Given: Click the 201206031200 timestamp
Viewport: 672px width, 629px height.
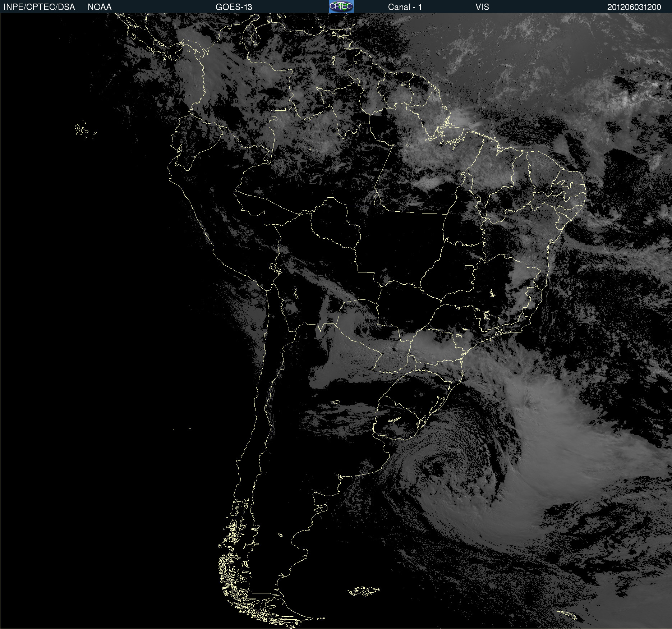Looking at the screenshot, I should click(634, 7).
